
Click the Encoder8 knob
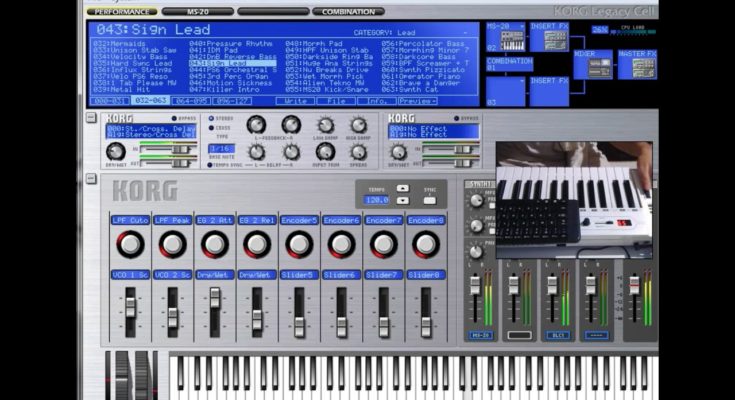[427, 244]
